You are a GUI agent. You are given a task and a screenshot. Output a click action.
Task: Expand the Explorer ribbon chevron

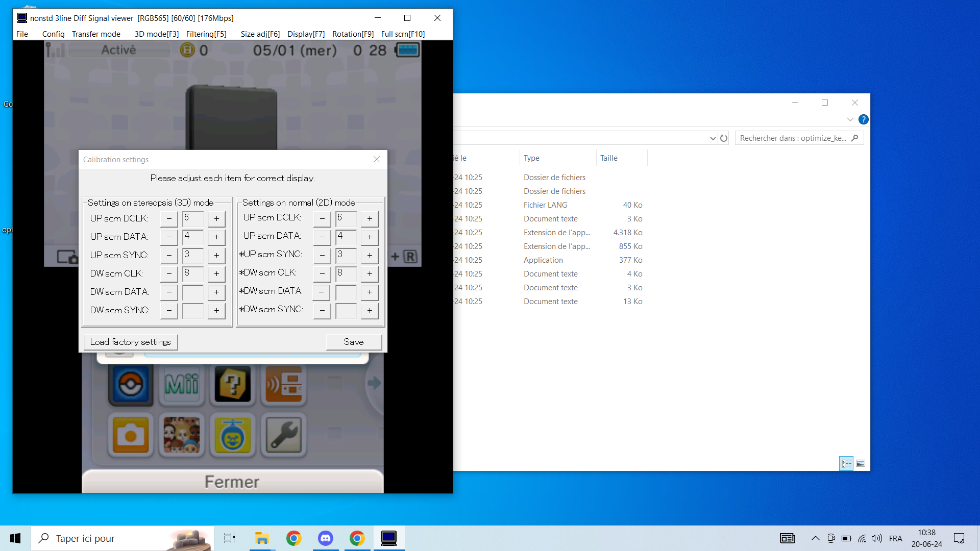pos(850,119)
